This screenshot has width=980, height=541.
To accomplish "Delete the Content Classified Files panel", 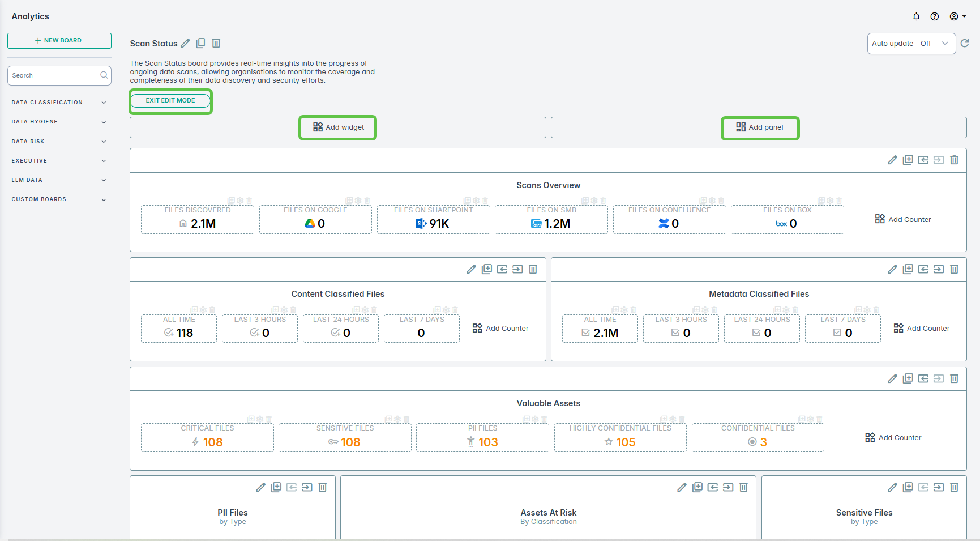I will [x=533, y=270].
